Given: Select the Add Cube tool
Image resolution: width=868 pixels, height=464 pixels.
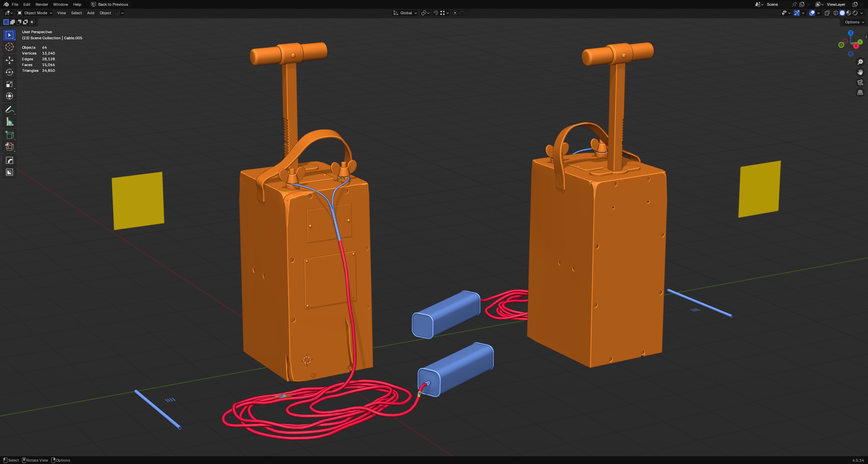Looking at the screenshot, I should tap(9, 135).
